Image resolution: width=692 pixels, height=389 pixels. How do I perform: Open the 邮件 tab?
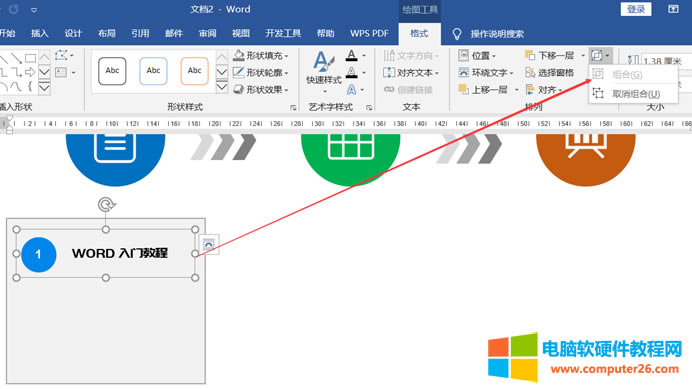point(173,34)
